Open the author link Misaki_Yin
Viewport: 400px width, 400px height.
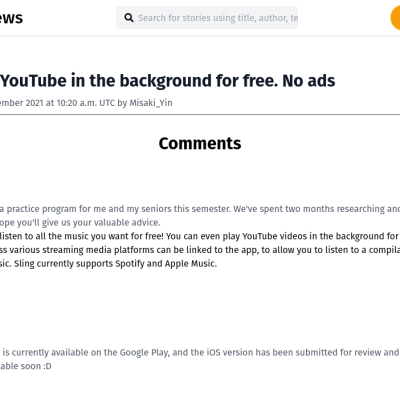point(151,103)
